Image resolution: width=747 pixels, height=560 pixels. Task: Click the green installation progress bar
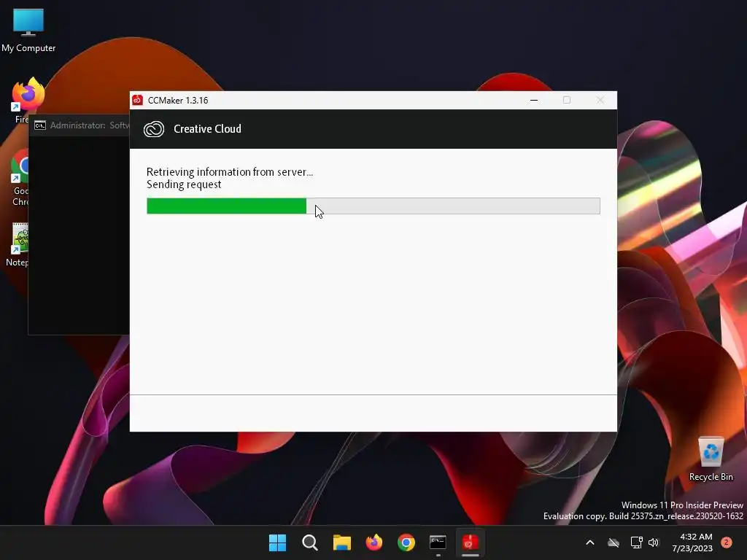pyautogui.click(x=373, y=206)
